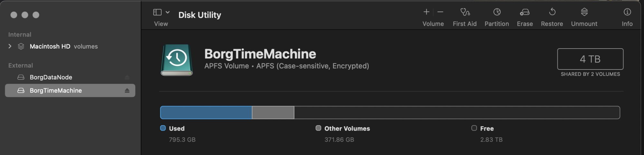Eject BorgDataNode from the sidebar
This screenshot has height=155, width=644.
tap(127, 77)
